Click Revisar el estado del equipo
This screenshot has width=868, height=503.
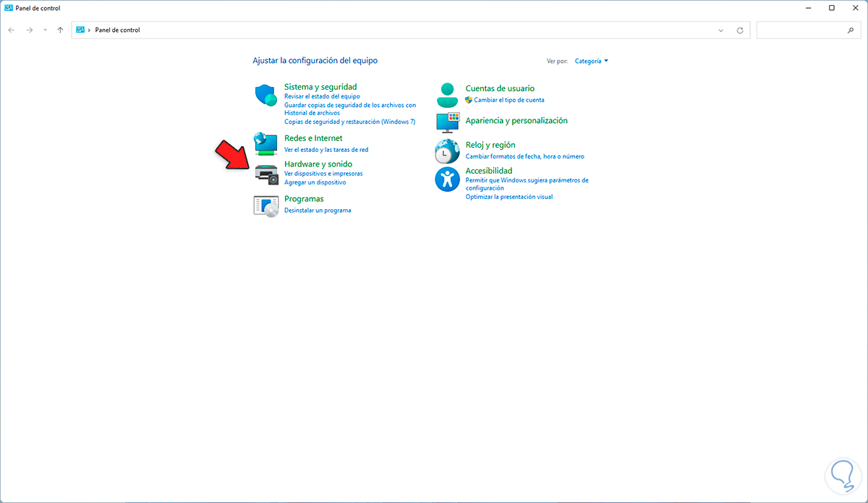(322, 96)
